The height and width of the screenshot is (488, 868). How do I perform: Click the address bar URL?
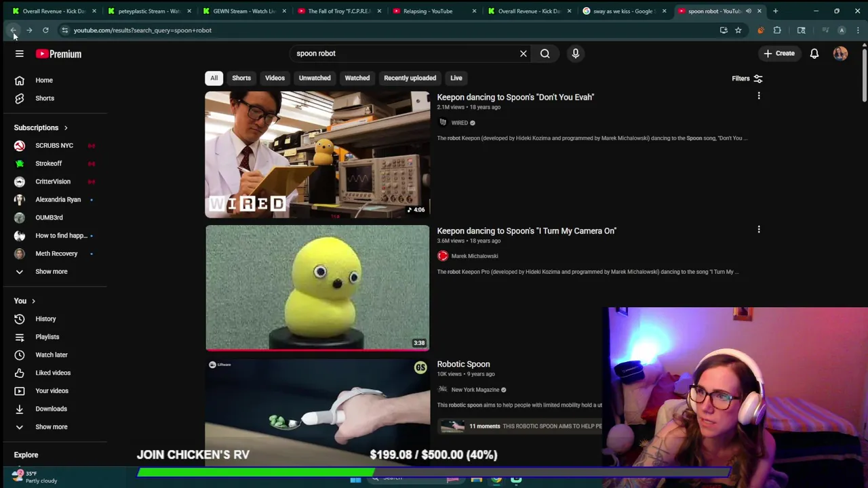click(142, 30)
